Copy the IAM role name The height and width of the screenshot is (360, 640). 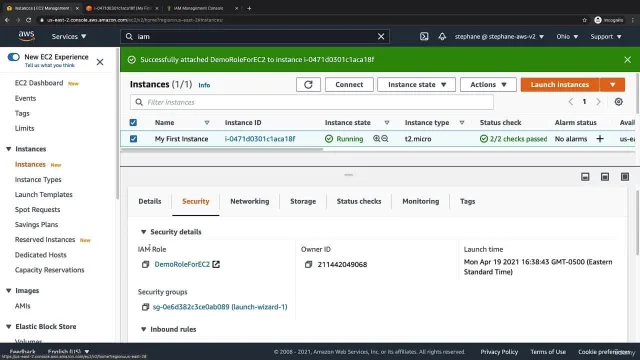145,264
